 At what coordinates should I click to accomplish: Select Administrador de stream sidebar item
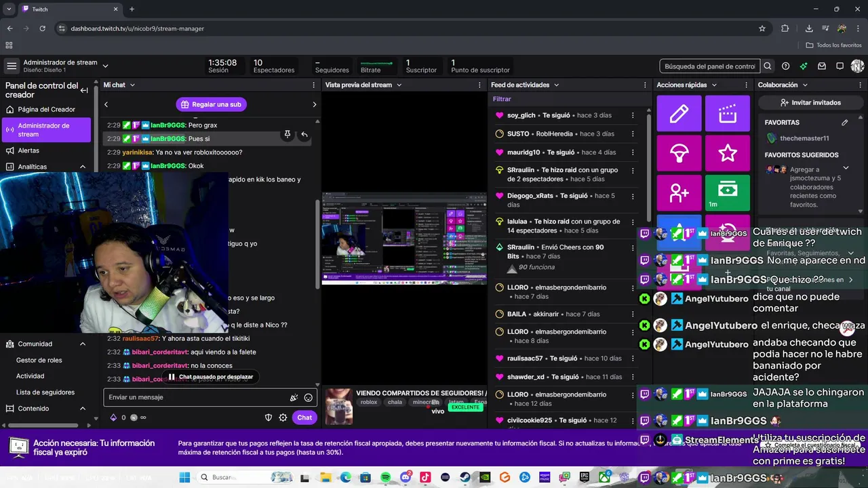pyautogui.click(x=46, y=129)
